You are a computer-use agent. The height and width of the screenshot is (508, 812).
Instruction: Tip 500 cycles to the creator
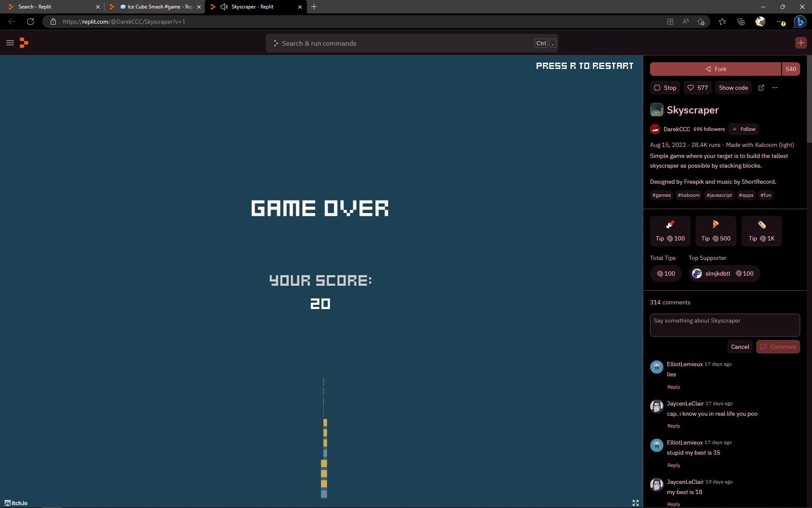pos(716,231)
